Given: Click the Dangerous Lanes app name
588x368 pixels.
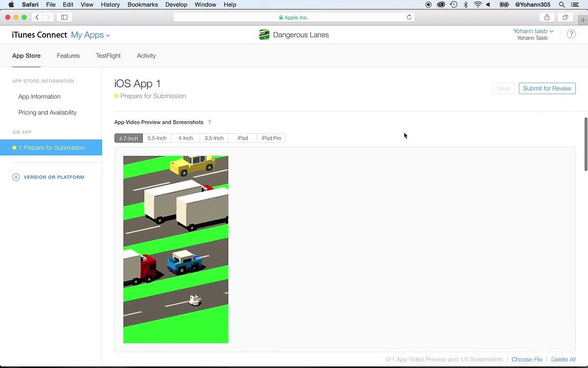Looking at the screenshot, I should pyautogui.click(x=301, y=35).
